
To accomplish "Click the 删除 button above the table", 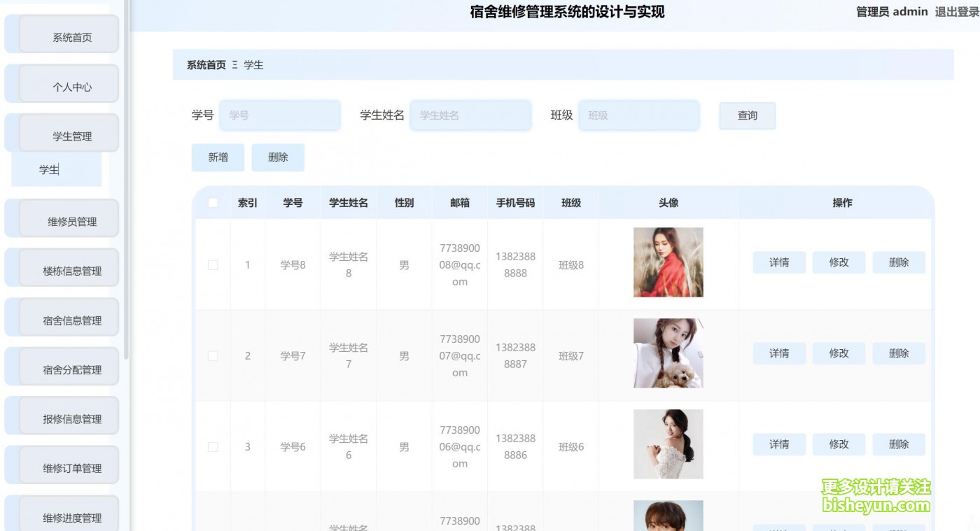I will click(278, 157).
